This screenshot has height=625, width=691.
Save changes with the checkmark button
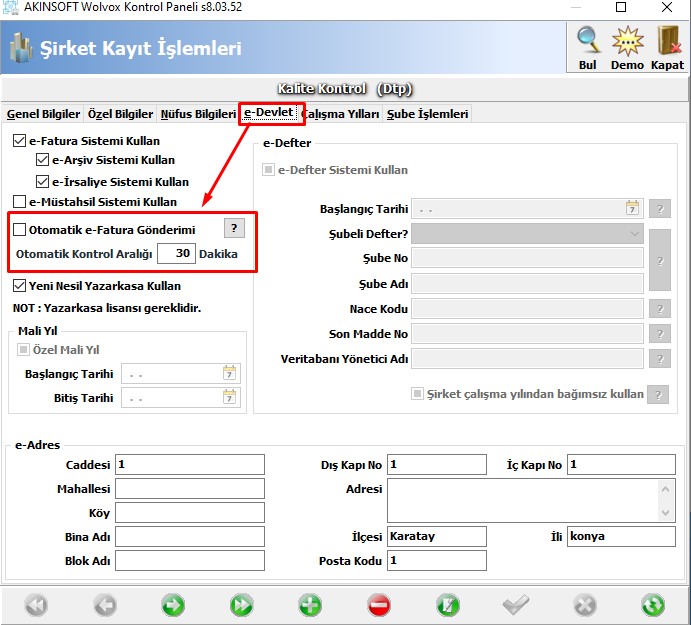(x=516, y=605)
